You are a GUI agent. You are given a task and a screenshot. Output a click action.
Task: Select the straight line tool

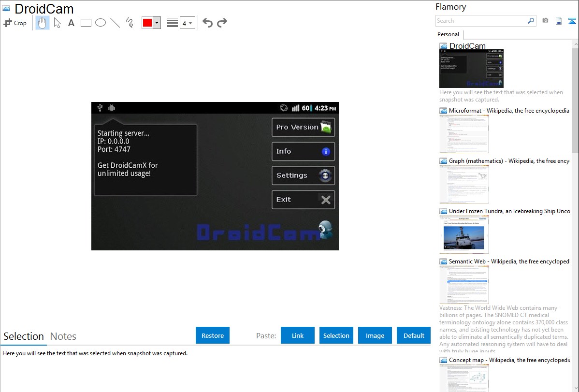(115, 23)
